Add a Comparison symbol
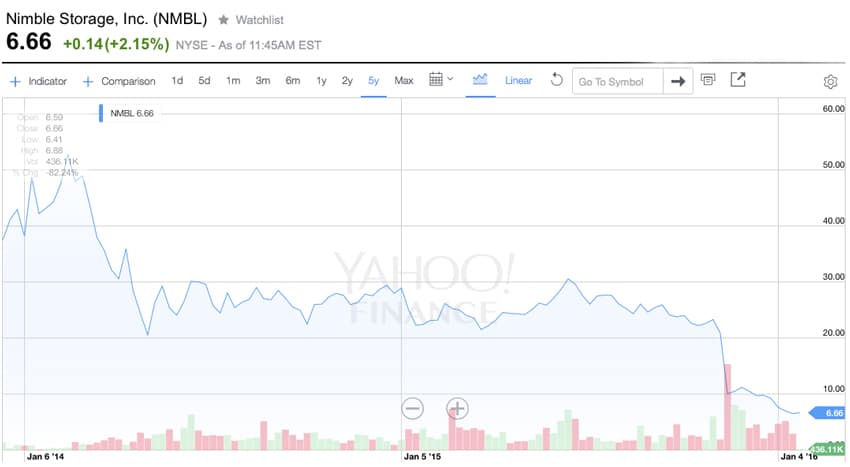Screen dimensions: 850x467 click(119, 81)
